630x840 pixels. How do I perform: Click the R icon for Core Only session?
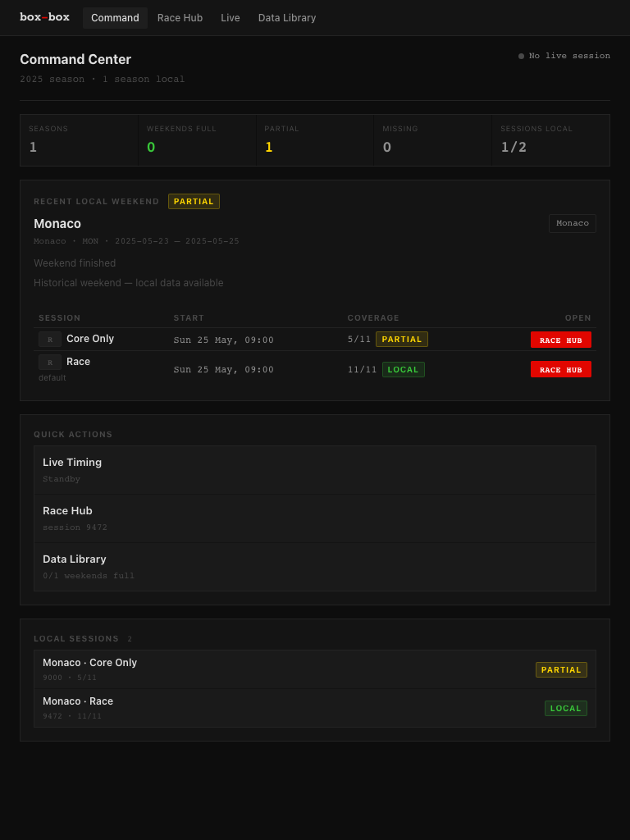[x=50, y=339]
